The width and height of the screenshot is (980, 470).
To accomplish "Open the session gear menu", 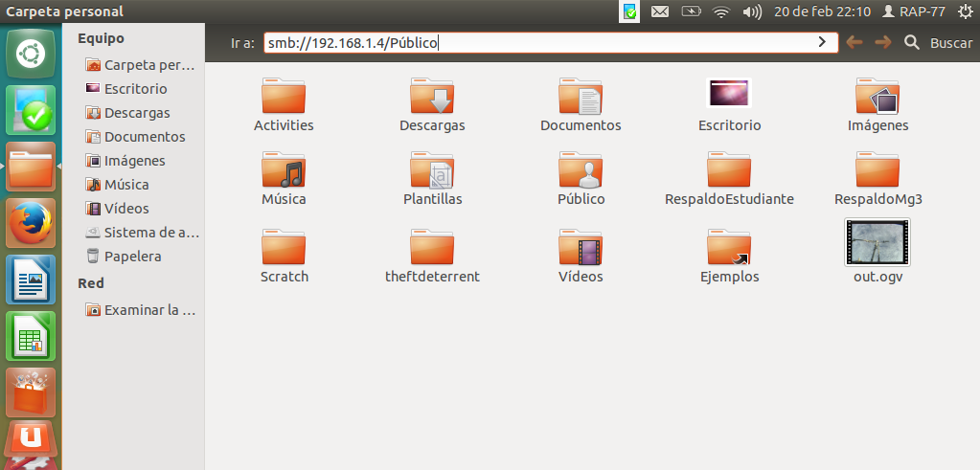I will pos(965,11).
